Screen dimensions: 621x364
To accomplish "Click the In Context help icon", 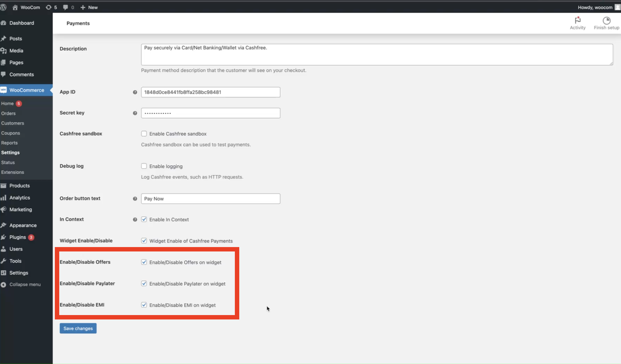I will (x=135, y=220).
